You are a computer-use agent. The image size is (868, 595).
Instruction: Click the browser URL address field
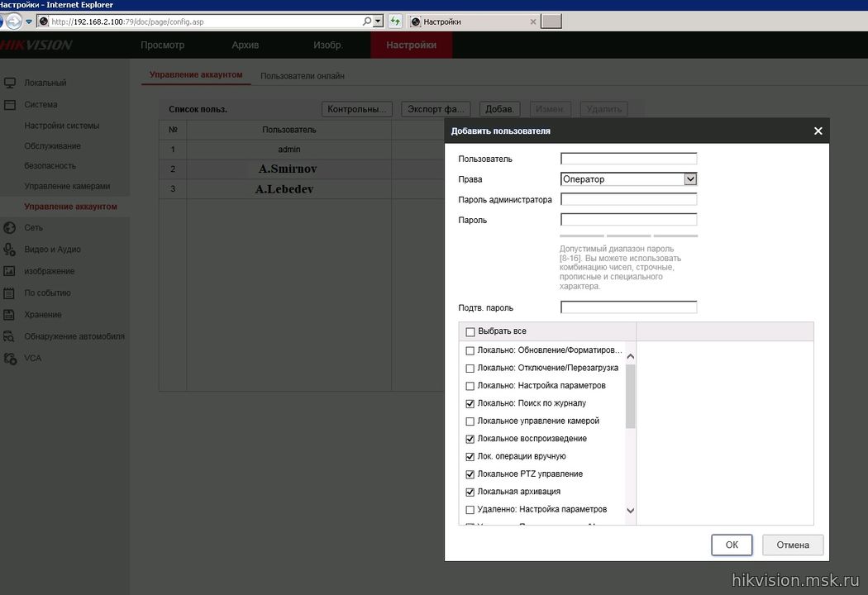(x=205, y=21)
